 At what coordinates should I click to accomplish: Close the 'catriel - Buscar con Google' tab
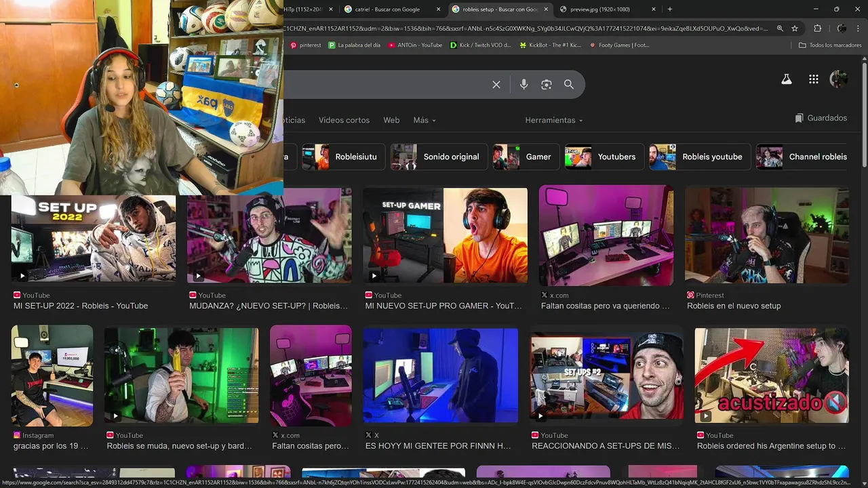[x=439, y=9]
